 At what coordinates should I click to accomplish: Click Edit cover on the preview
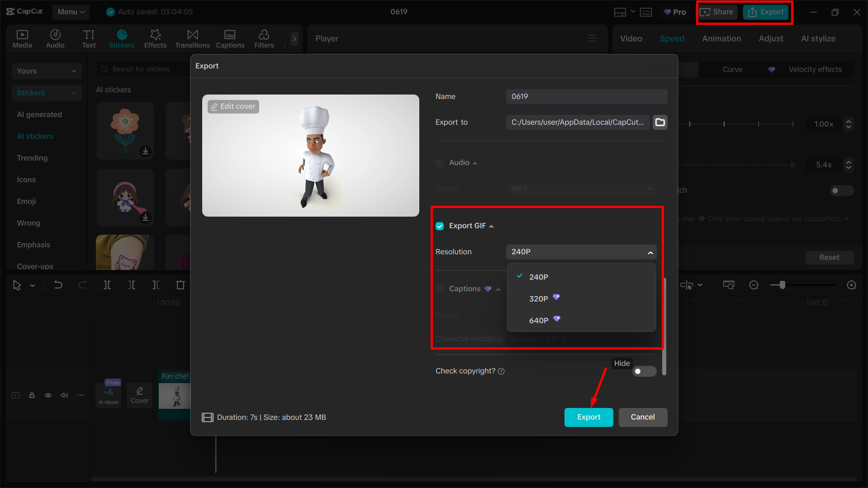tap(233, 106)
